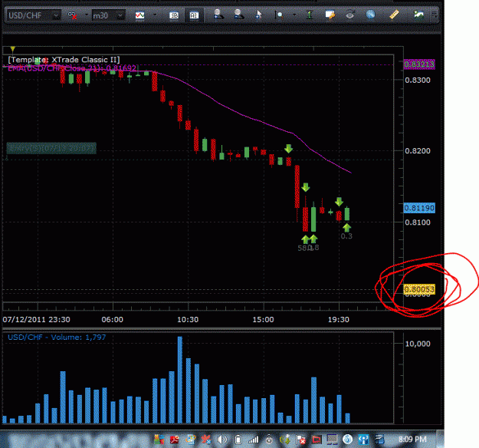This screenshot has height=448, width=479.
Task: Click the yellow marker at chart top-left
Action: tap(13, 49)
